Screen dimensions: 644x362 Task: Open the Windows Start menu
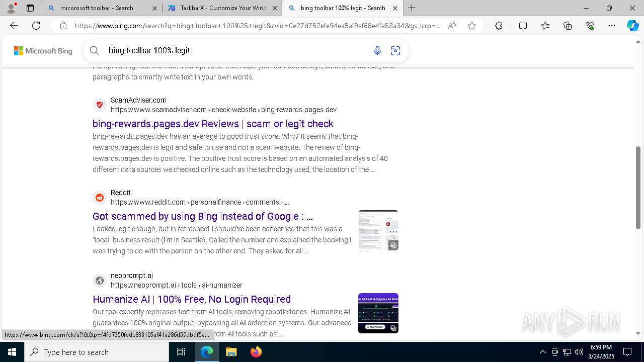12,352
